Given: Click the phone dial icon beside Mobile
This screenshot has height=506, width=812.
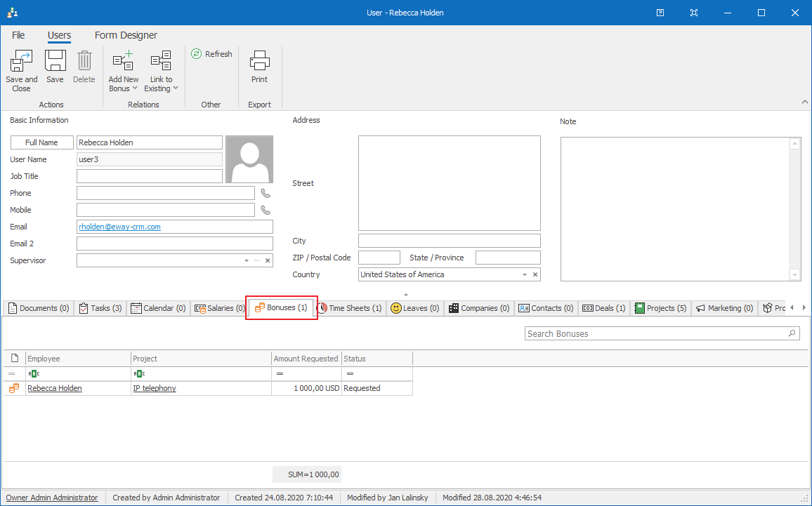Looking at the screenshot, I should pos(266,210).
